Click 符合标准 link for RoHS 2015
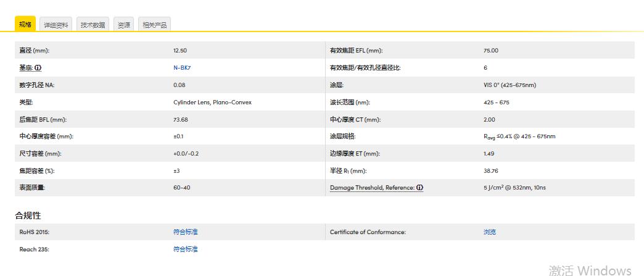 pos(186,232)
